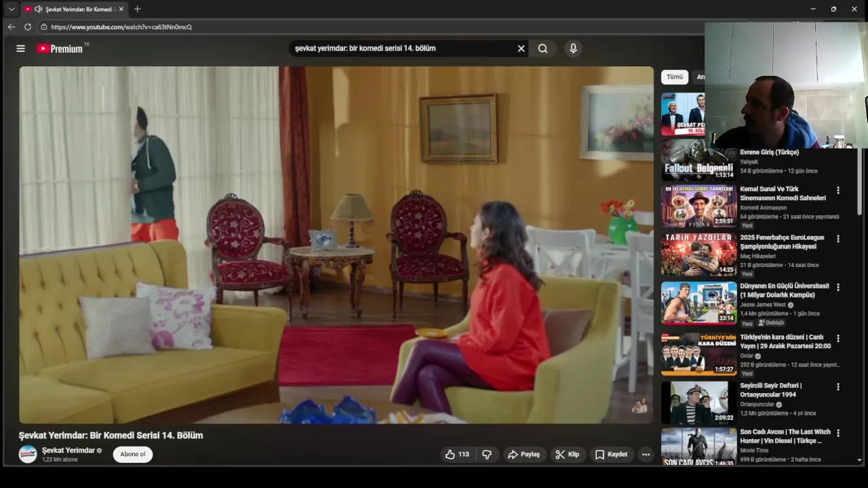This screenshot has height=488, width=868.
Task: Open Dünyanın En Güçlü Üniversitesi thumbnail
Action: point(698,303)
